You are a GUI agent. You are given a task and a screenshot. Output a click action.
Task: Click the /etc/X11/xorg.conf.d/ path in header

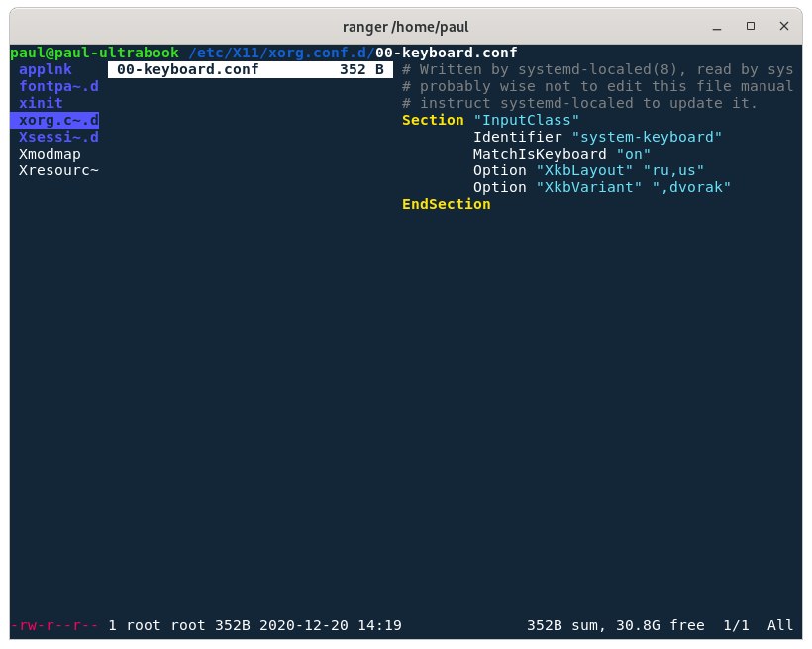[x=281, y=53]
